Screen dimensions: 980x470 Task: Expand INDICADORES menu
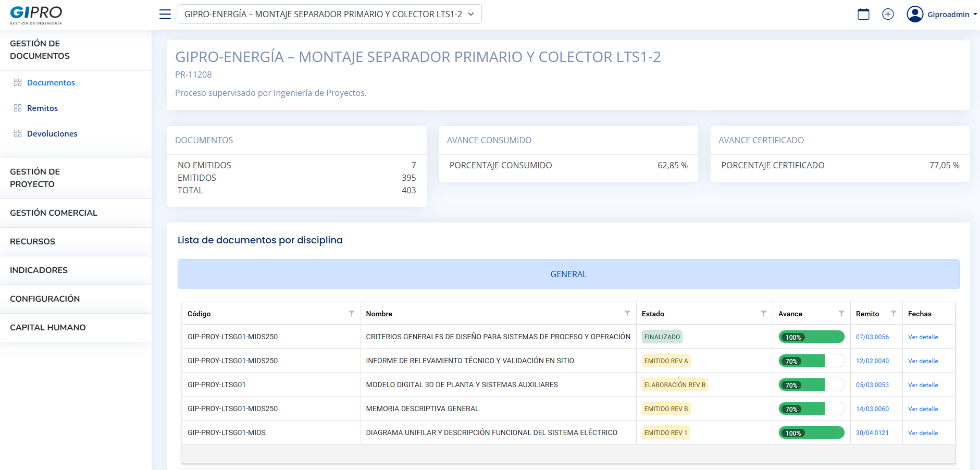click(x=76, y=270)
